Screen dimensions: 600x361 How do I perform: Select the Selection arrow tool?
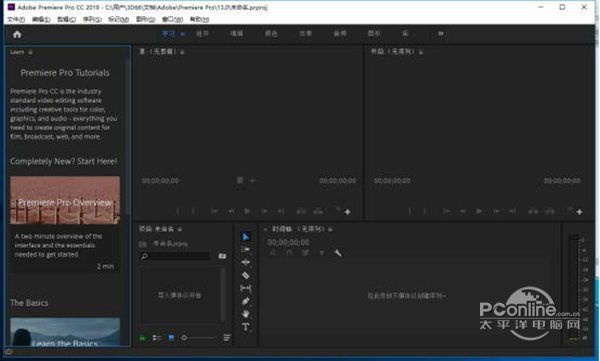[246, 237]
